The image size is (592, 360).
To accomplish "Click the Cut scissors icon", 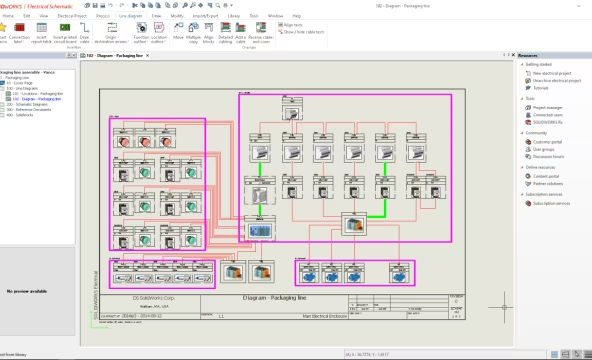I will [x=135, y=6].
